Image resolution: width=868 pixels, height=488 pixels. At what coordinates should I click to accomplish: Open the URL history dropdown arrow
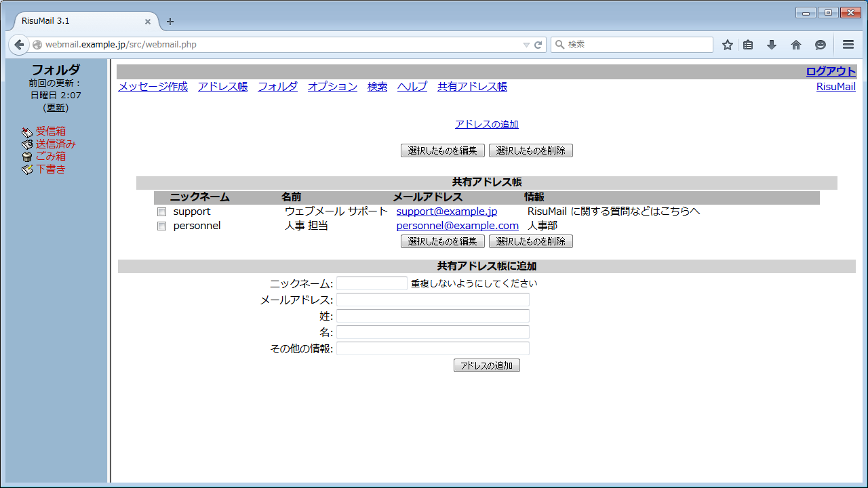pyautogui.click(x=527, y=45)
